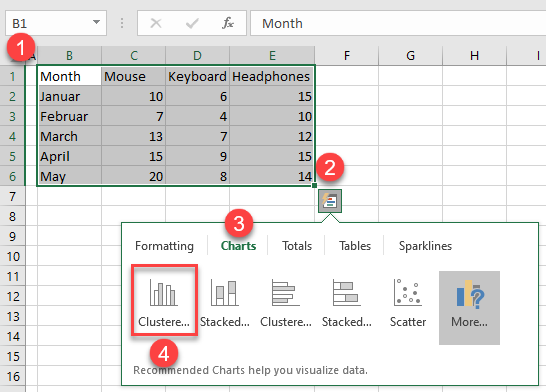This screenshot has width=546, height=392.
Task: Click the April cell
Action: [69, 156]
